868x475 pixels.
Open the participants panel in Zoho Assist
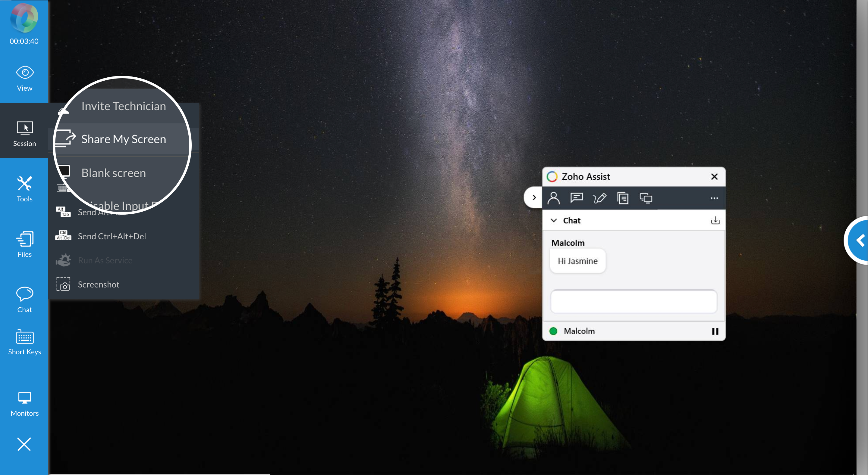[554, 198]
